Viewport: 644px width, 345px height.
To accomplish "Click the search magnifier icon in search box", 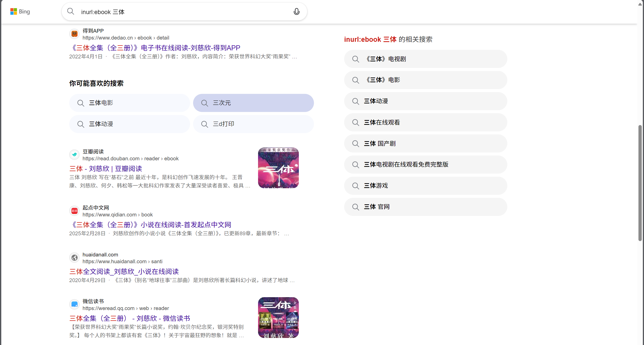I will tap(71, 12).
